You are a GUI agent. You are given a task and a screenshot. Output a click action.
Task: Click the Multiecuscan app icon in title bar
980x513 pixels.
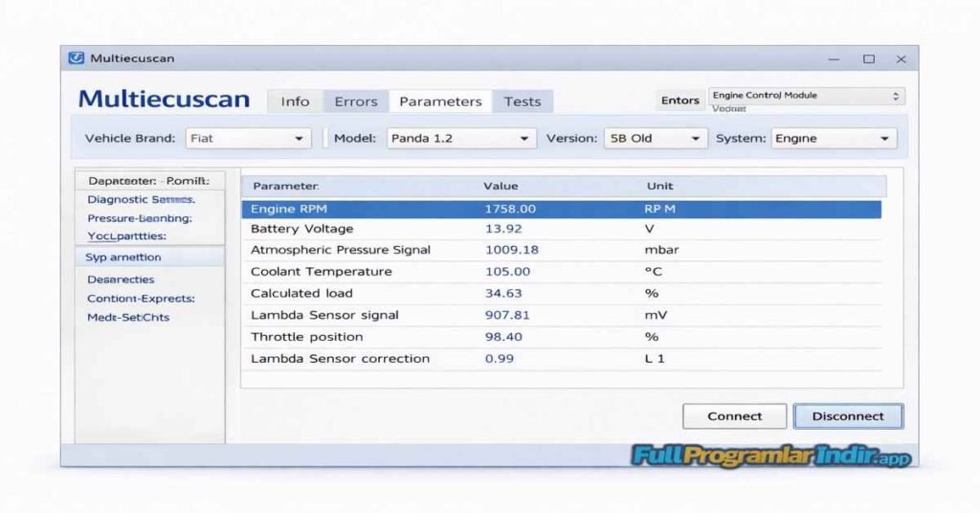77,58
